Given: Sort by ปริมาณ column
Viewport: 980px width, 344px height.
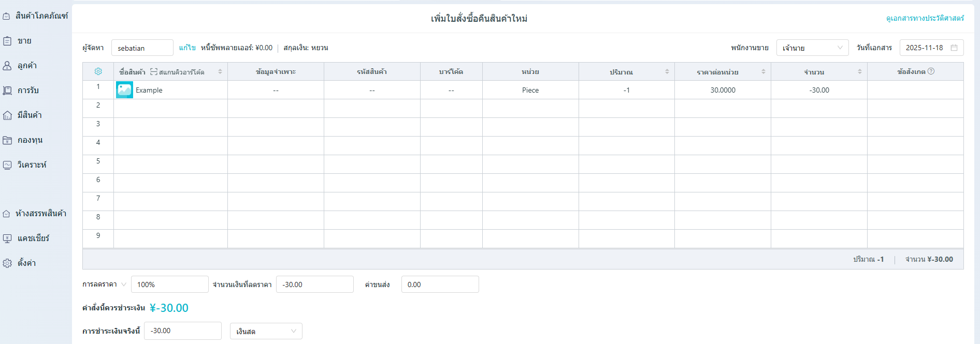Looking at the screenshot, I should coord(667,71).
